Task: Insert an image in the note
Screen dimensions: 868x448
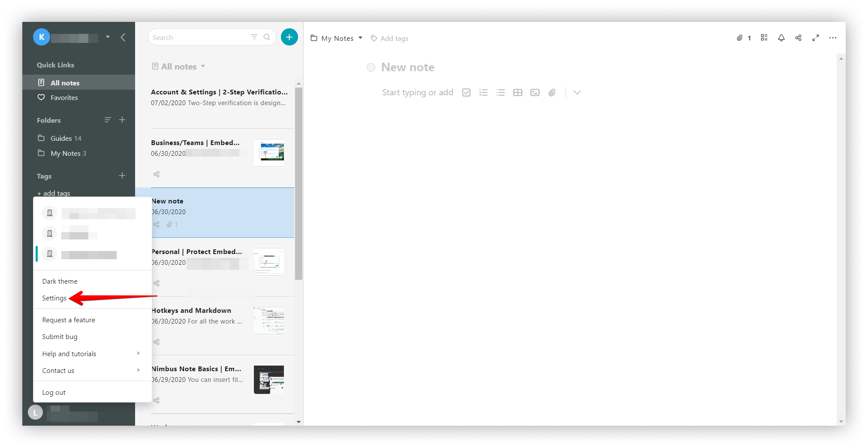Action: point(535,92)
